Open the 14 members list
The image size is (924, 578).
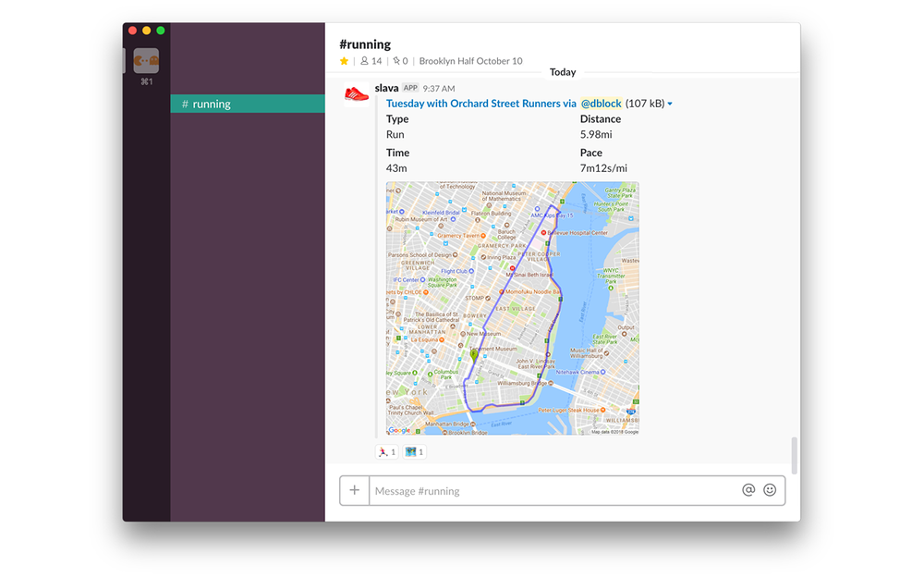[371, 61]
